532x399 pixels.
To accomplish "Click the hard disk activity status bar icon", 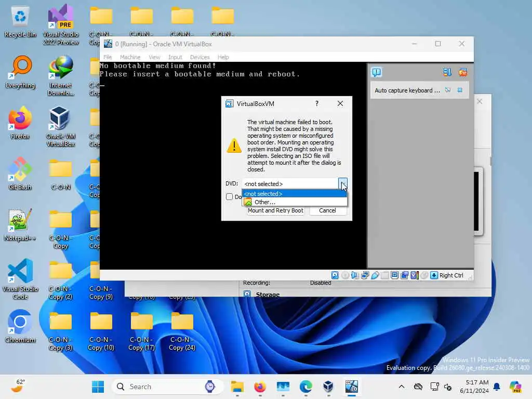I will [x=335, y=275].
